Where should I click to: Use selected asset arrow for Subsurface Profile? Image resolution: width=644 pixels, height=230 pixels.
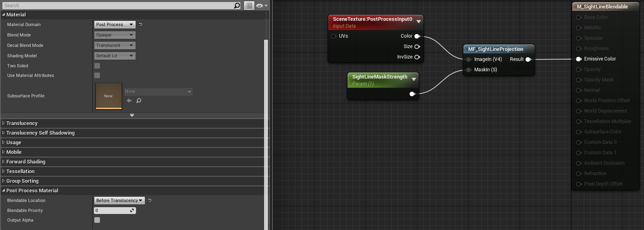(129, 101)
